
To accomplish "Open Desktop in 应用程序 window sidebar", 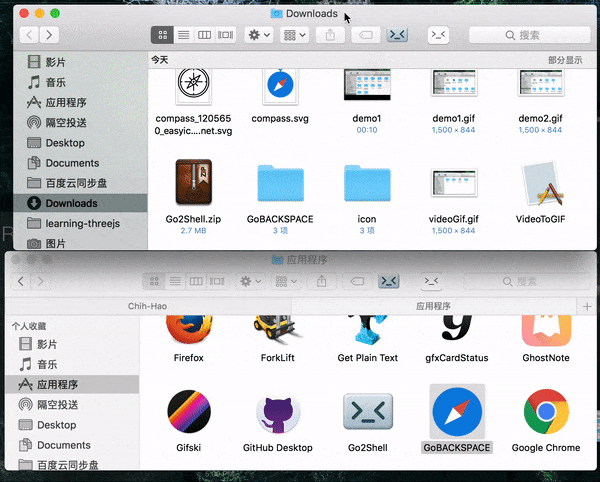I will coord(72,425).
